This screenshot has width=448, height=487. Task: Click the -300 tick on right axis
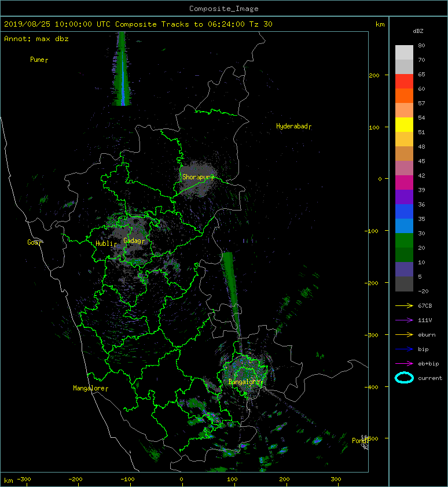[x=372, y=335]
